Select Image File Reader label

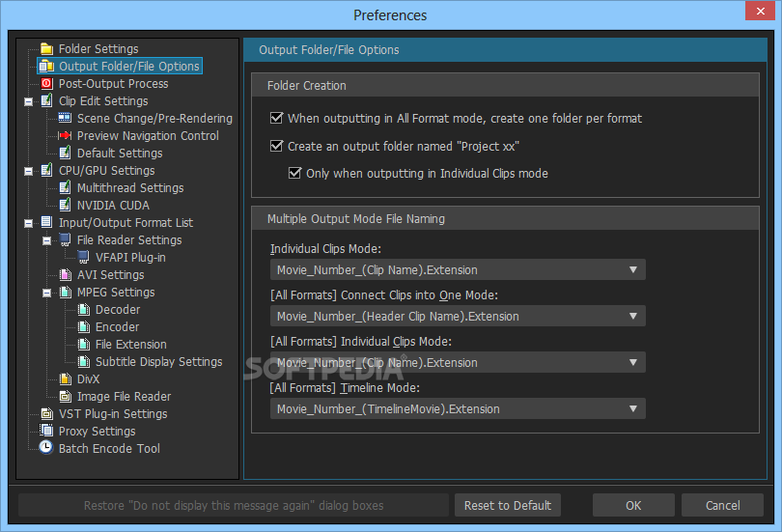click(x=124, y=397)
